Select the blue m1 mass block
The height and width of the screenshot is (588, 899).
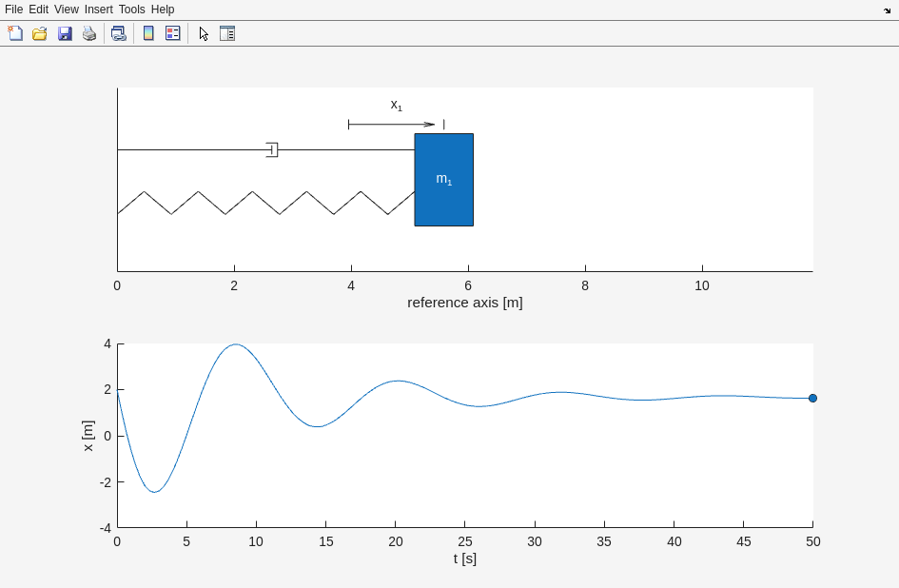(x=443, y=180)
